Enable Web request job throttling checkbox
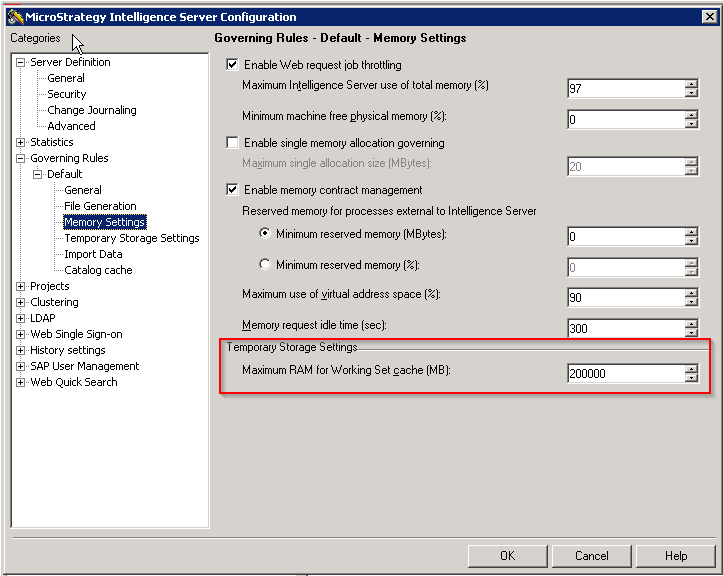 [x=233, y=65]
